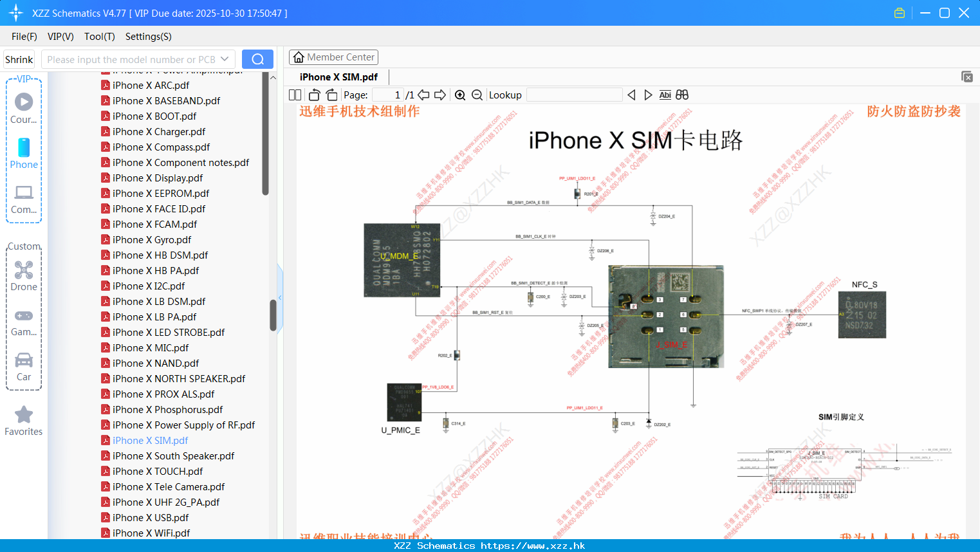Screen dimensions: 980x552
Task: Open iPhone X NAND.pdf
Action: tap(156, 363)
